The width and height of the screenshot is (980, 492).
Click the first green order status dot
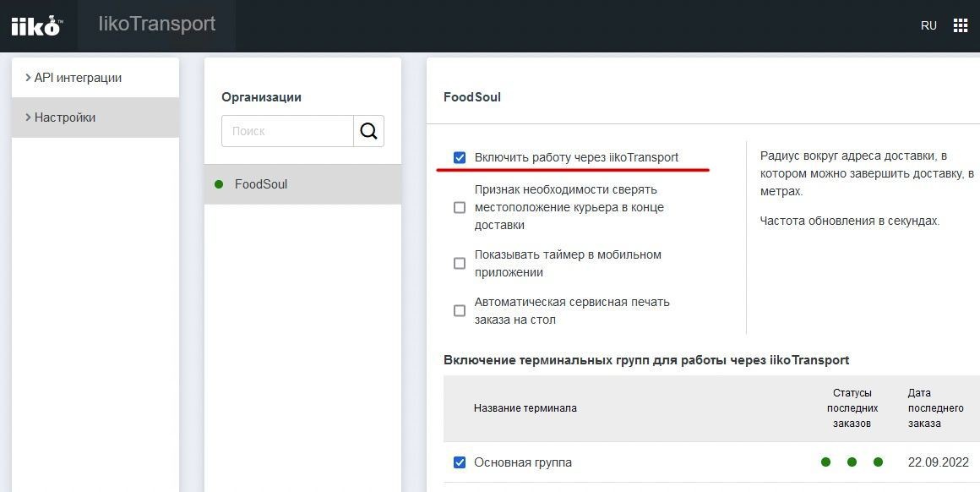[825, 462]
